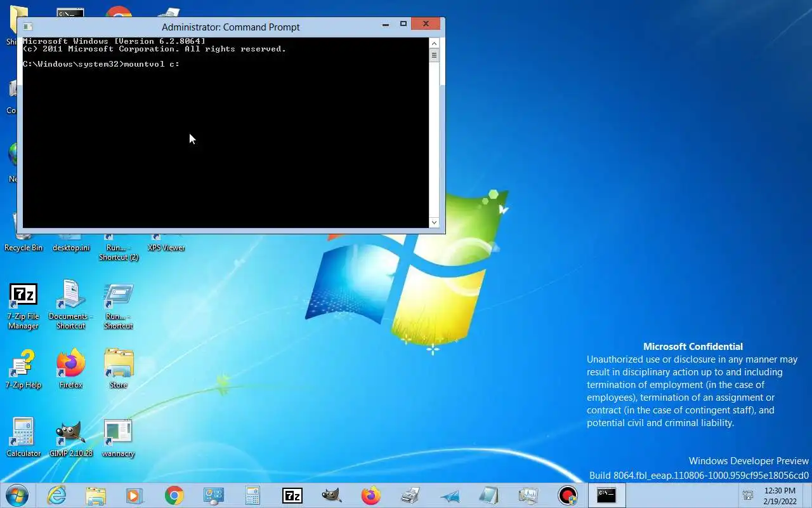Click the scroll up arrow in Command Prompt

point(435,43)
